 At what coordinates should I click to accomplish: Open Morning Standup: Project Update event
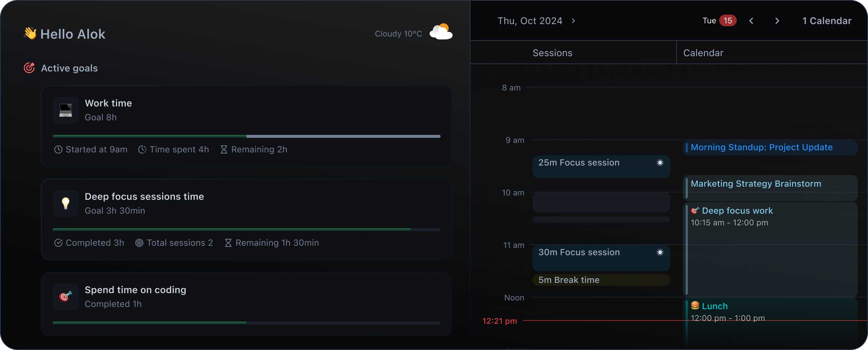pos(762,147)
